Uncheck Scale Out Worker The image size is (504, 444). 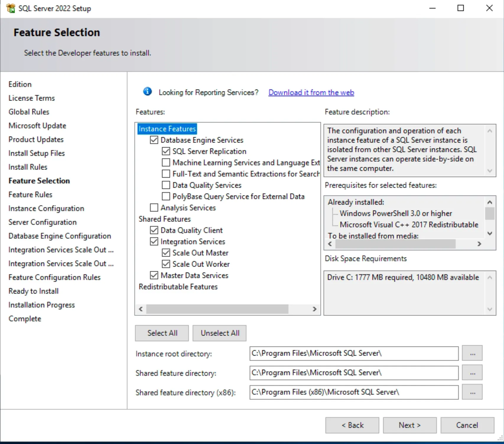tap(166, 264)
